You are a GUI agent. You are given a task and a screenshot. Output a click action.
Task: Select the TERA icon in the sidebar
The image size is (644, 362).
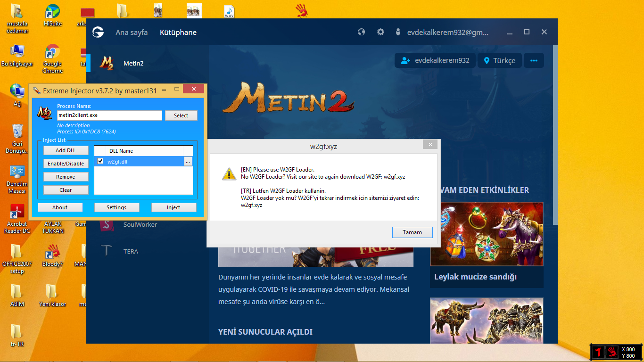click(107, 251)
